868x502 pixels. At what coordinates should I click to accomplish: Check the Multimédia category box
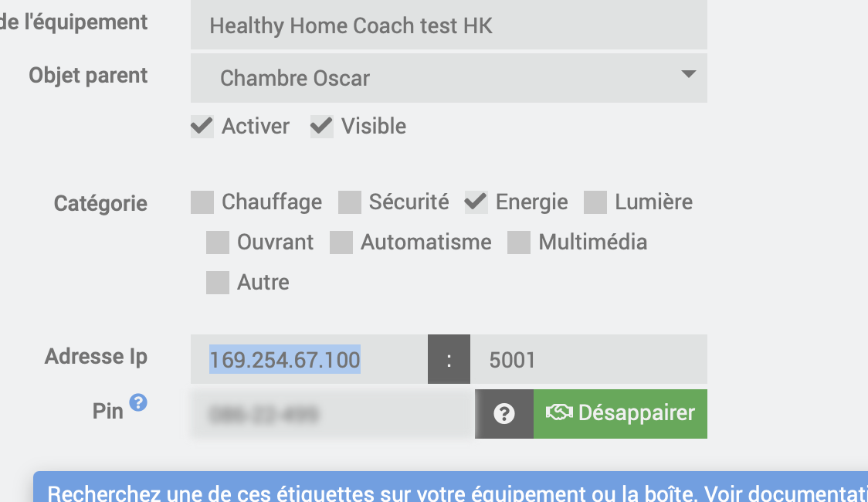[519, 243]
